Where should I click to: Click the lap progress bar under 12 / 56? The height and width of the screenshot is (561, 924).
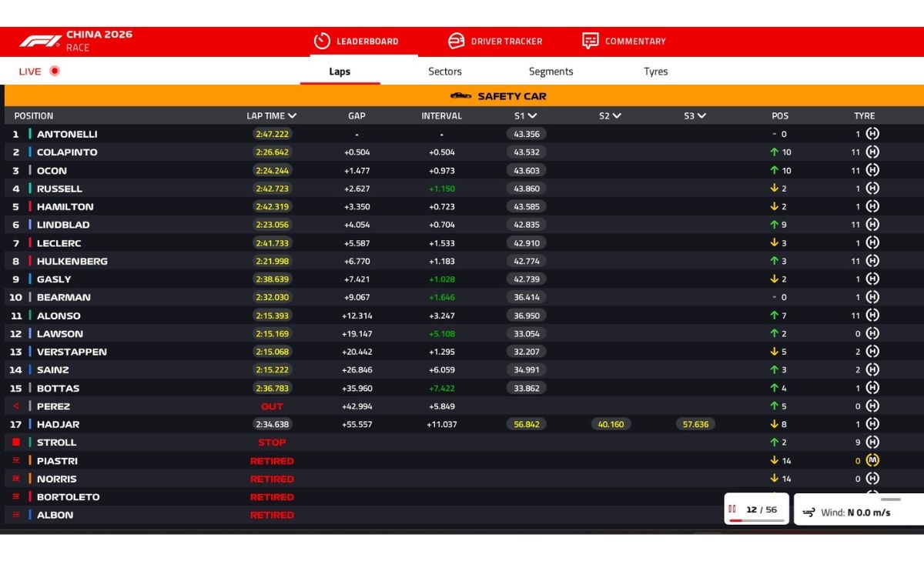pyautogui.click(x=756, y=520)
